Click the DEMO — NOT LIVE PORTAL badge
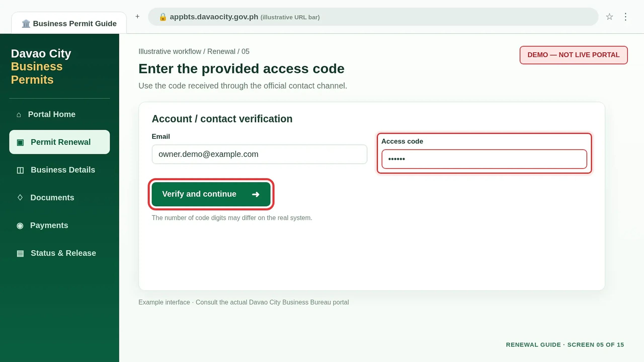Image resolution: width=644 pixels, height=362 pixels. tap(574, 55)
